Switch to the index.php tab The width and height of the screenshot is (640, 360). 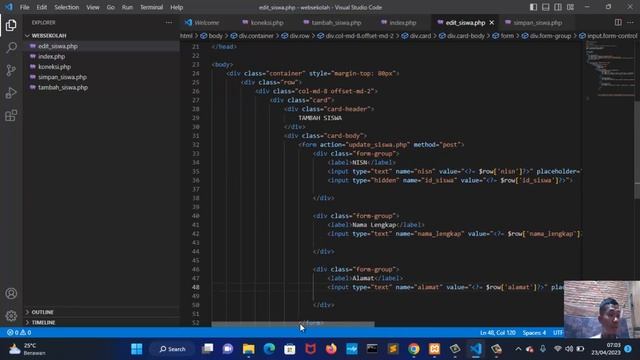pos(398,22)
